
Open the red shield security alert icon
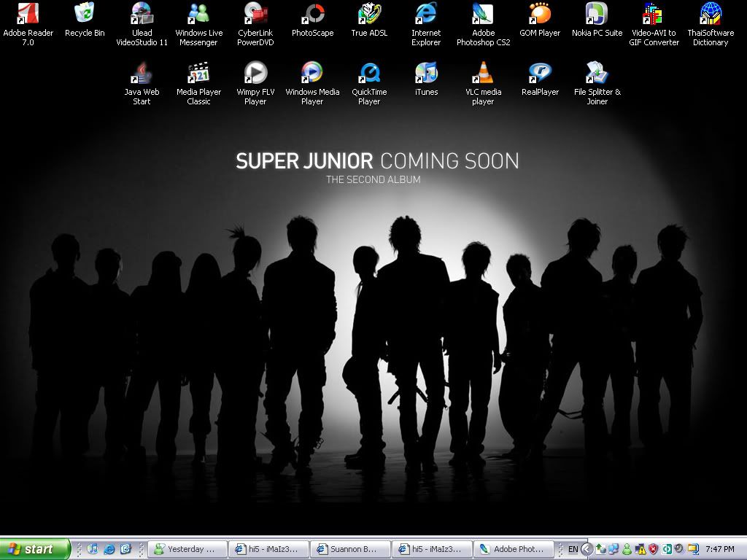click(653, 549)
